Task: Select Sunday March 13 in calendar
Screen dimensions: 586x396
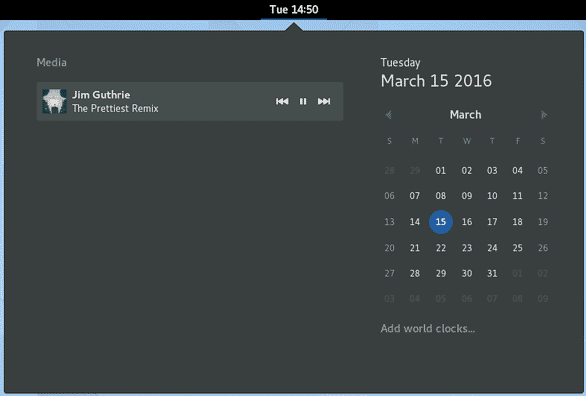Action: tap(389, 222)
